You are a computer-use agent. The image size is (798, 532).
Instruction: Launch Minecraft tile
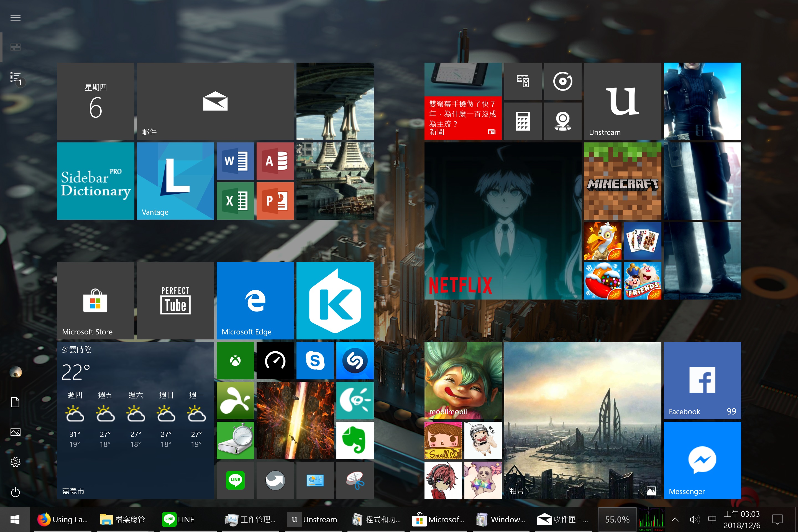click(623, 181)
